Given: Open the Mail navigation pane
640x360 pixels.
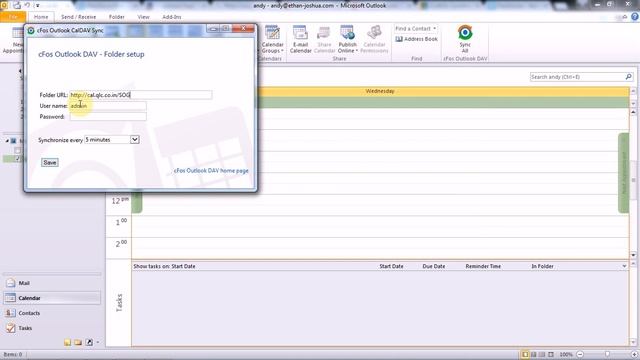Looking at the screenshot, I should (x=52, y=283).
